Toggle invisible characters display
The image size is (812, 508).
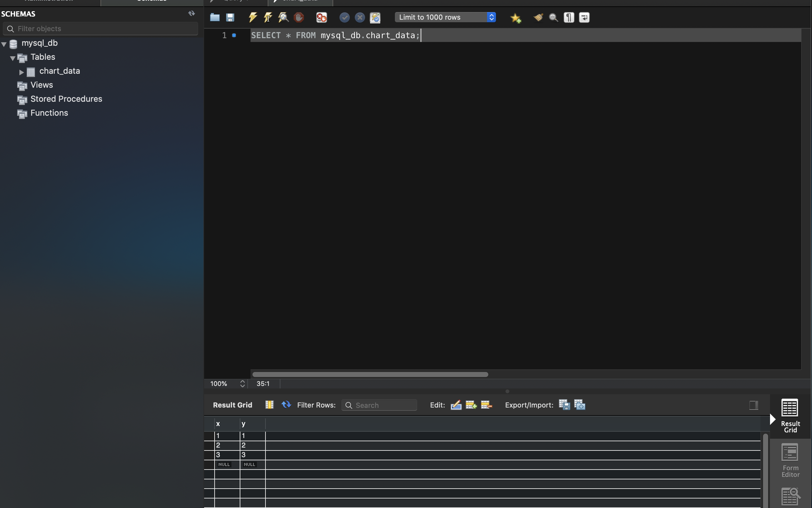[569, 17]
